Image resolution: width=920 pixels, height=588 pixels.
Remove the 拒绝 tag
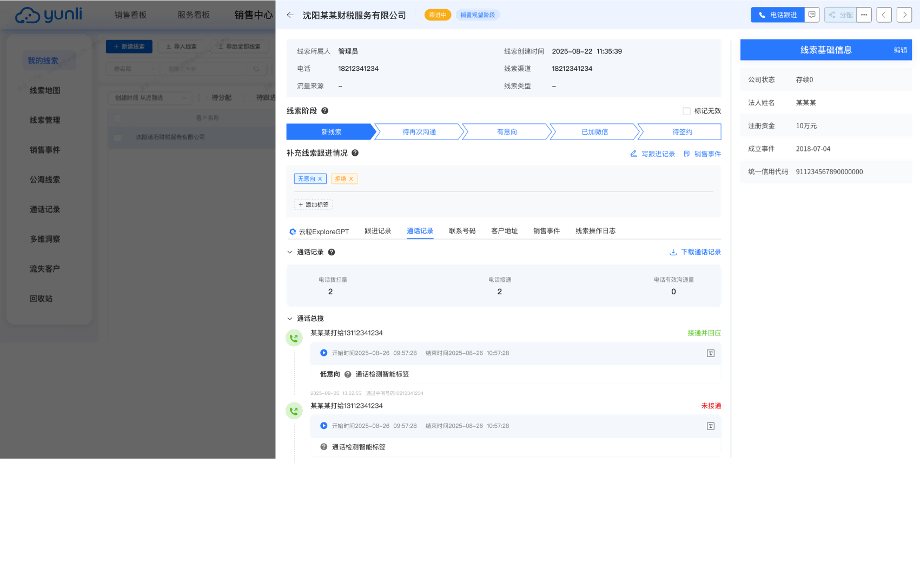pos(351,178)
